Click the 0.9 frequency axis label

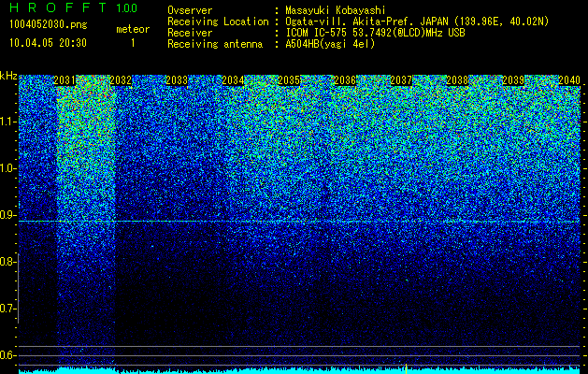(8, 215)
